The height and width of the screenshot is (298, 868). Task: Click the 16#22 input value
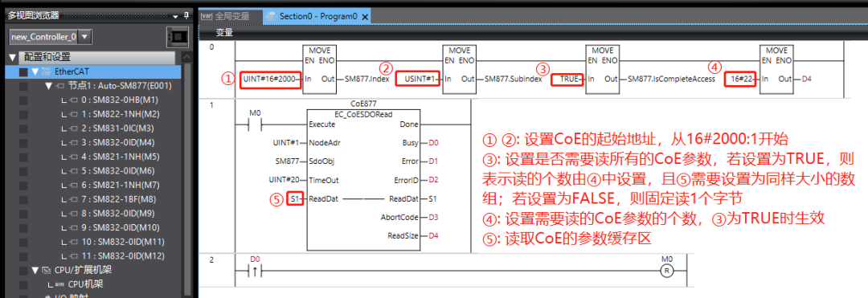pyautogui.click(x=742, y=80)
